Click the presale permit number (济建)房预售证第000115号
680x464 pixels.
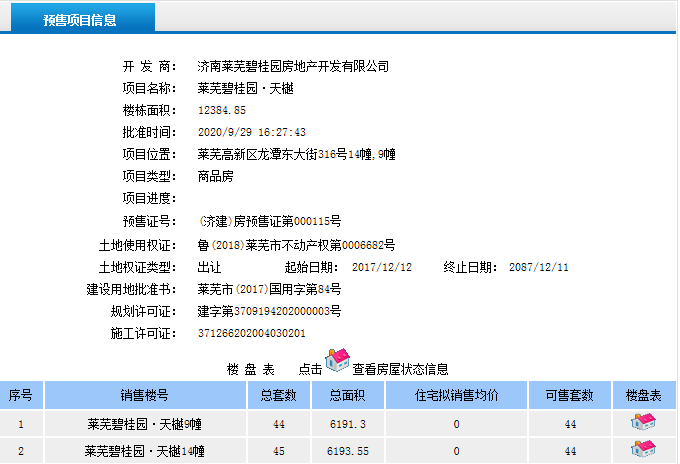pos(270,221)
